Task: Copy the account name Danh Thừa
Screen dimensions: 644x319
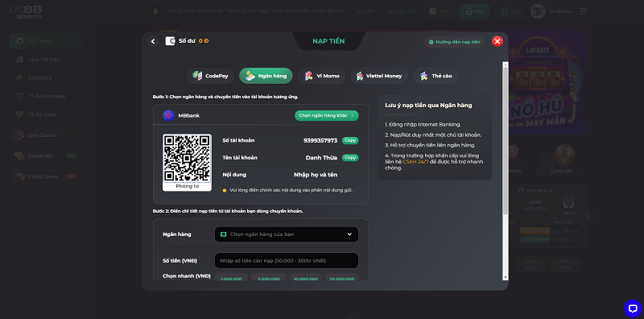Action: (x=350, y=158)
